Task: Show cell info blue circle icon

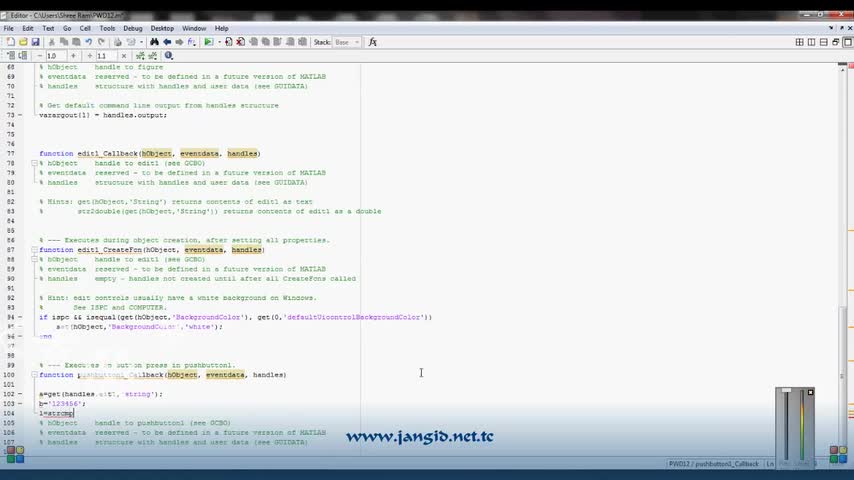Action: (169, 56)
